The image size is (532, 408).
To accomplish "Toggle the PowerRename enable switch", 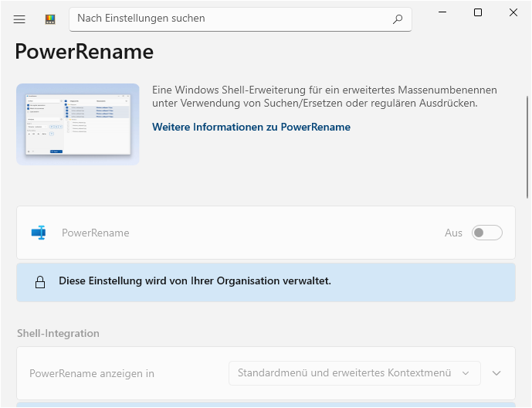I will pos(487,233).
